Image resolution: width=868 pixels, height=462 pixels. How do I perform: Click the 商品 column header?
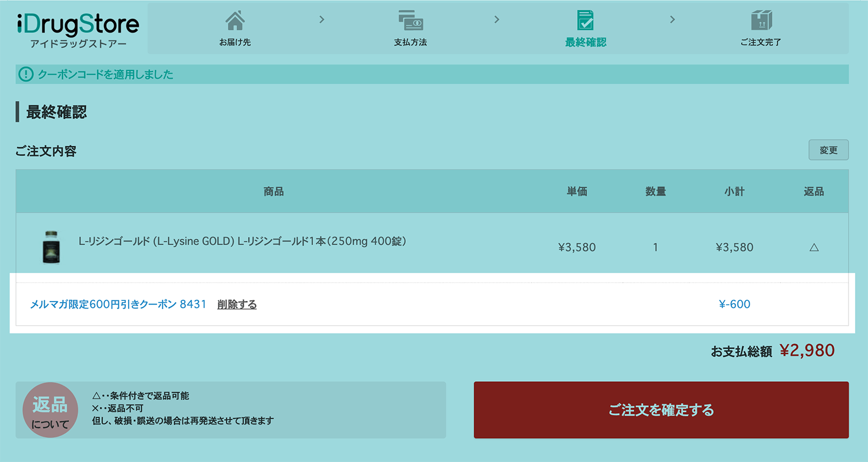pos(273,191)
